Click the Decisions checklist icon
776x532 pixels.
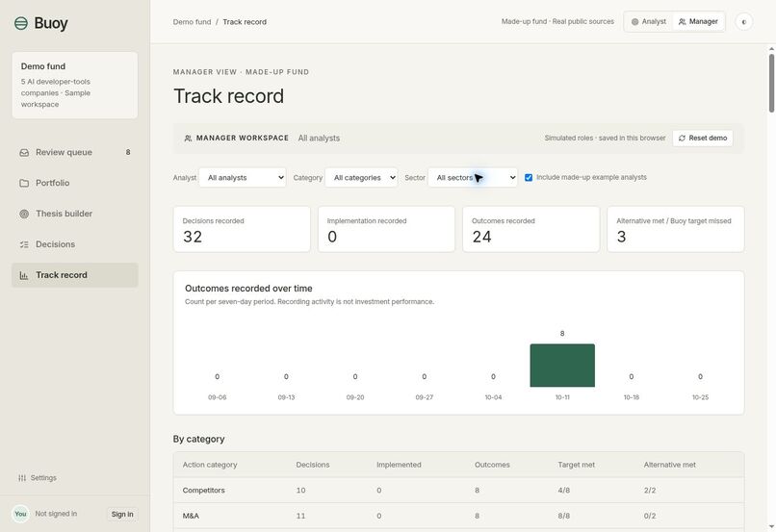click(24, 244)
